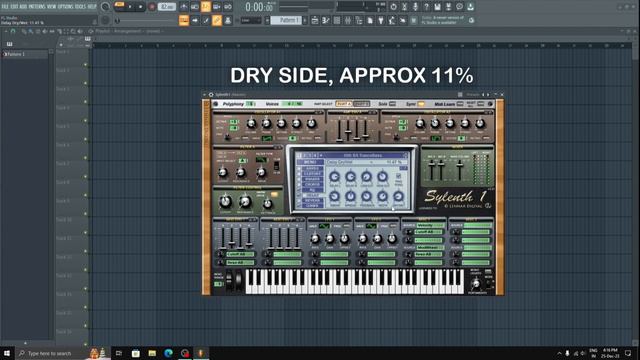Click the save disk icon in top toolbar
640x360 pixels.
(437, 7)
